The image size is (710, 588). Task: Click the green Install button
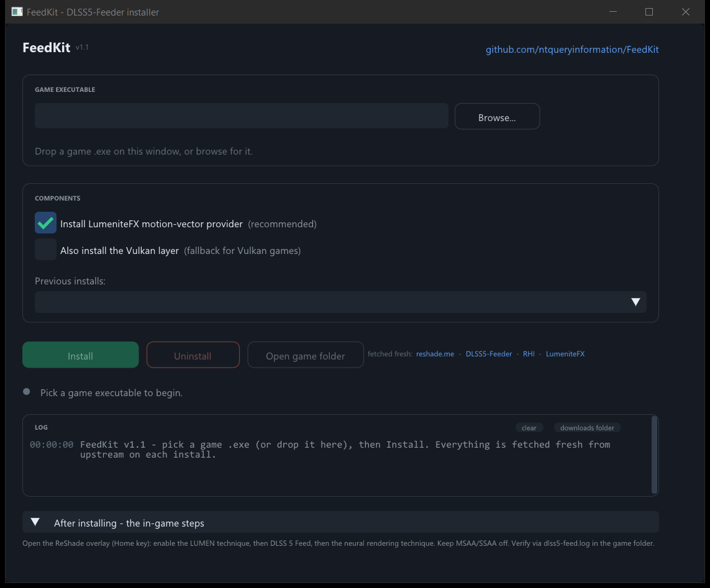tap(81, 355)
